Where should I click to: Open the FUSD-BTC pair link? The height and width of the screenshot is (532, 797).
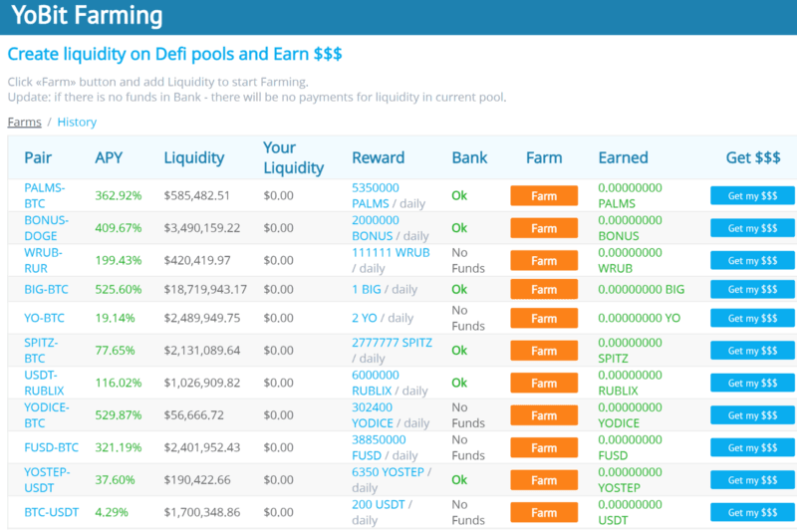click(x=52, y=447)
